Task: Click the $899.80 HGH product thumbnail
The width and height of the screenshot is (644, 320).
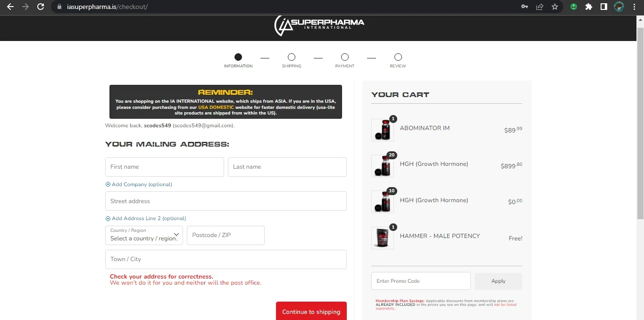Action: tap(383, 166)
